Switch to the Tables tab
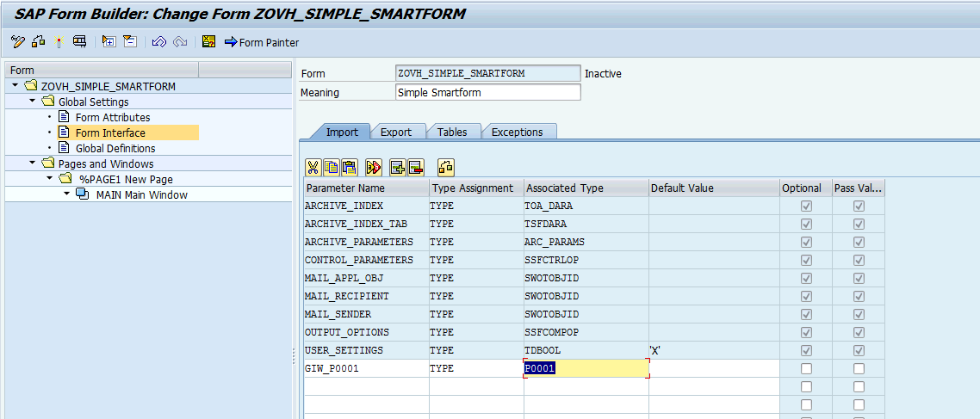This screenshot has width=980, height=419. pyautogui.click(x=451, y=132)
